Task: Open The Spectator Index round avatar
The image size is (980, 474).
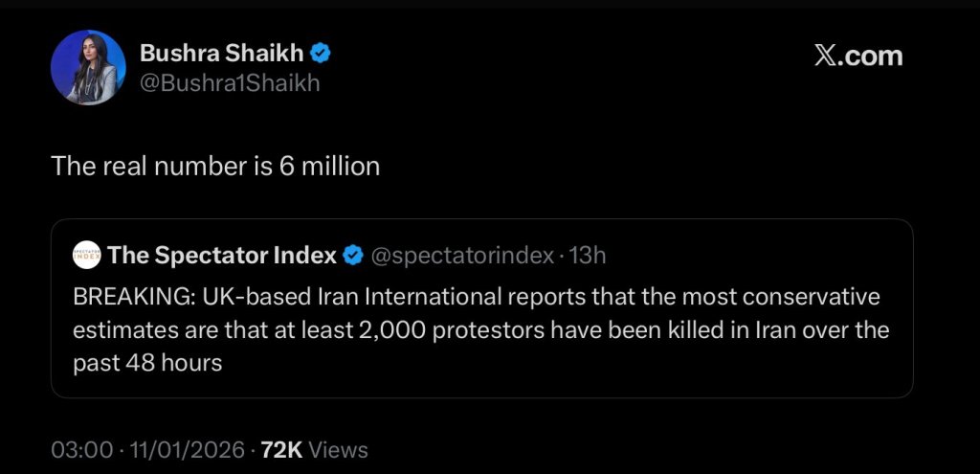Action: pyautogui.click(x=86, y=255)
